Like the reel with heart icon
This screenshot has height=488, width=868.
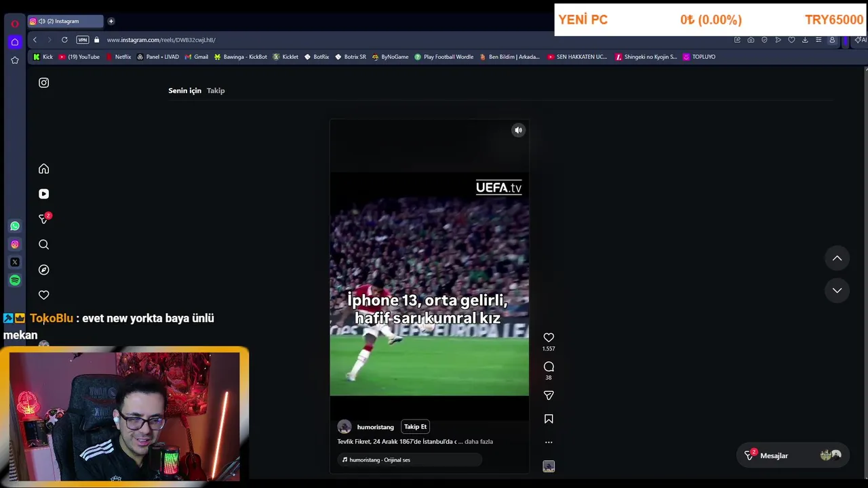[549, 338]
